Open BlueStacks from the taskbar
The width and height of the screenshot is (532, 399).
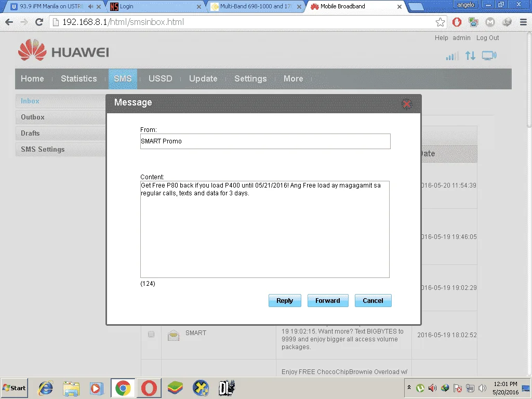pos(175,388)
